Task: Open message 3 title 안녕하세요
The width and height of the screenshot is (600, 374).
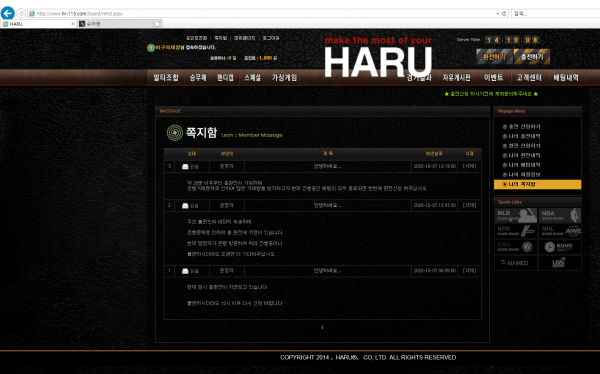Action: click(328, 166)
